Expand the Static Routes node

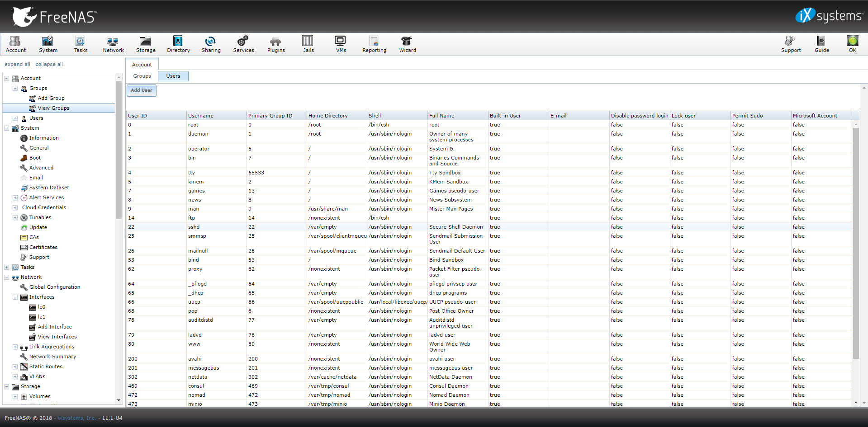[x=15, y=366]
